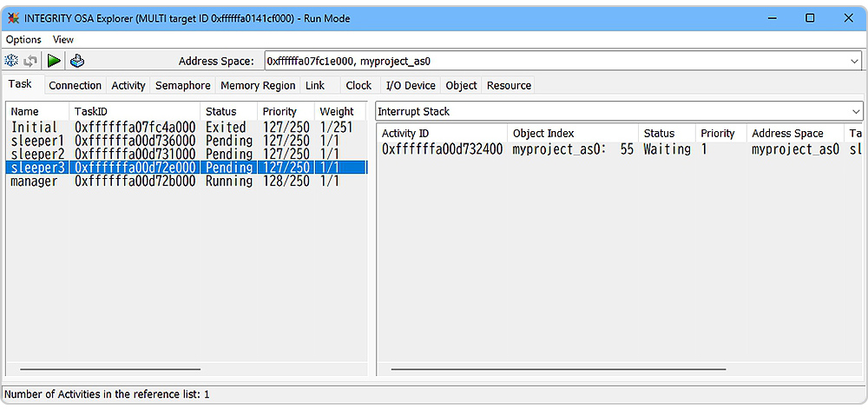
Task: Click the right pane Status column header
Action: click(x=667, y=134)
